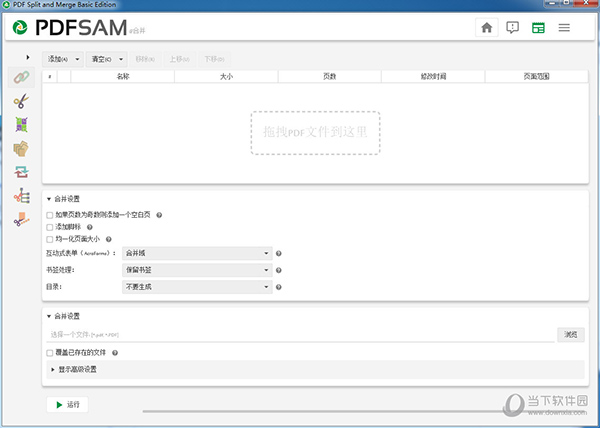Click the 下移 move down button
The width and height of the screenshot is (600, 428).
[x=214, y=59]
